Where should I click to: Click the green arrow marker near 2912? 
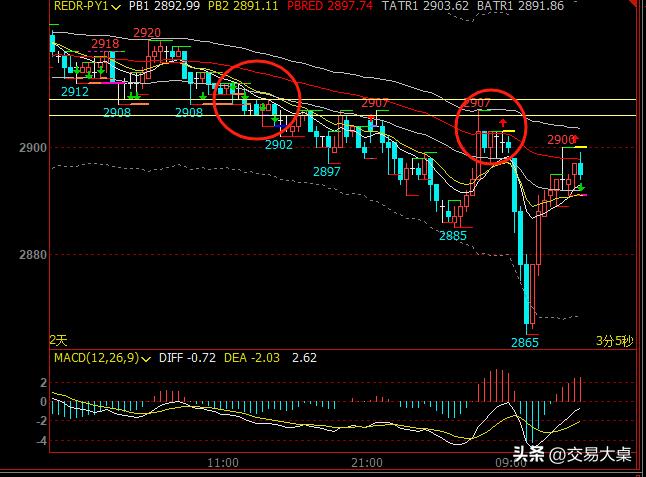pyautogui.click(x=88, y=75)
